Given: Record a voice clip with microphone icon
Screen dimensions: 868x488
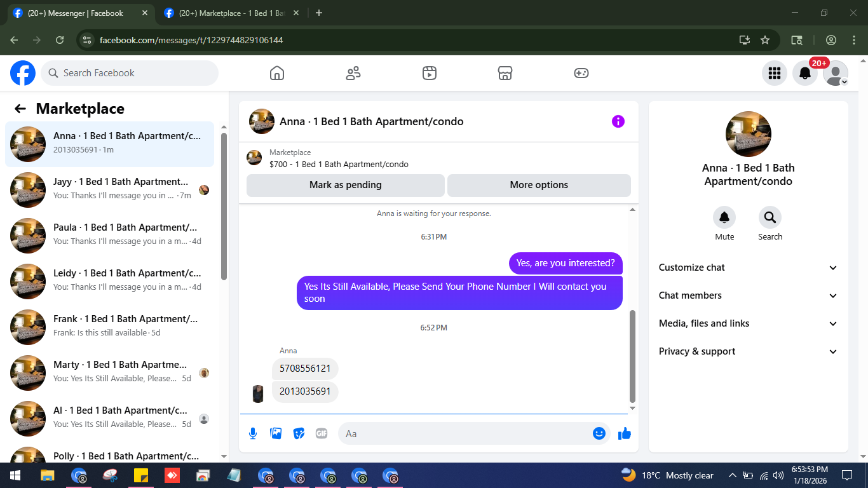Looking at the screenshot, I should 253,433.
